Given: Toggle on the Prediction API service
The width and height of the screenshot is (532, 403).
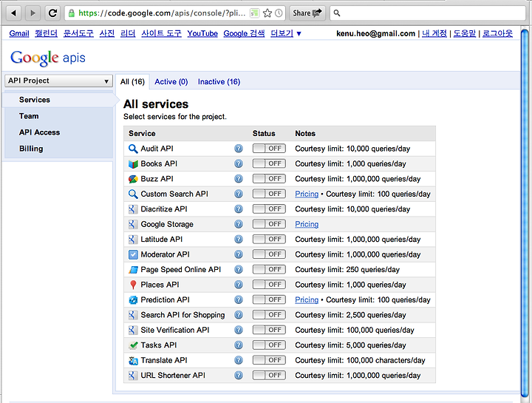Looking at the screenshot, I should pos(269,299).
